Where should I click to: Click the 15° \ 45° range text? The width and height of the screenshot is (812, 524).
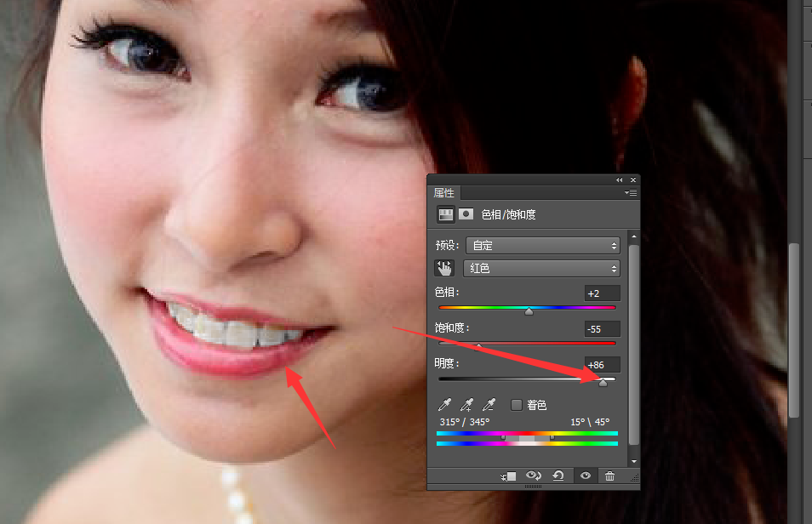(590, 422)
